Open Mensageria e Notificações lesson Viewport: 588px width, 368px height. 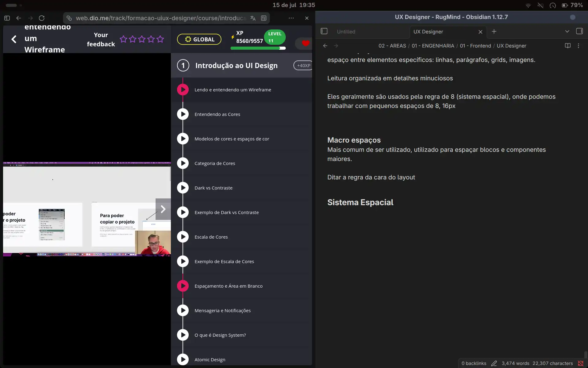pos(223,311)
